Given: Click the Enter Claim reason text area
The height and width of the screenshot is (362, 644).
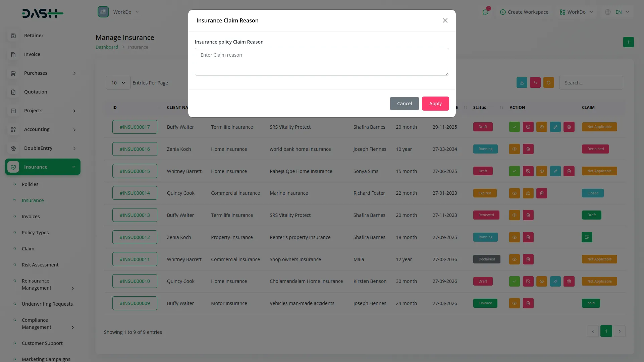Looking at the screenshot, I should (322, 62).
